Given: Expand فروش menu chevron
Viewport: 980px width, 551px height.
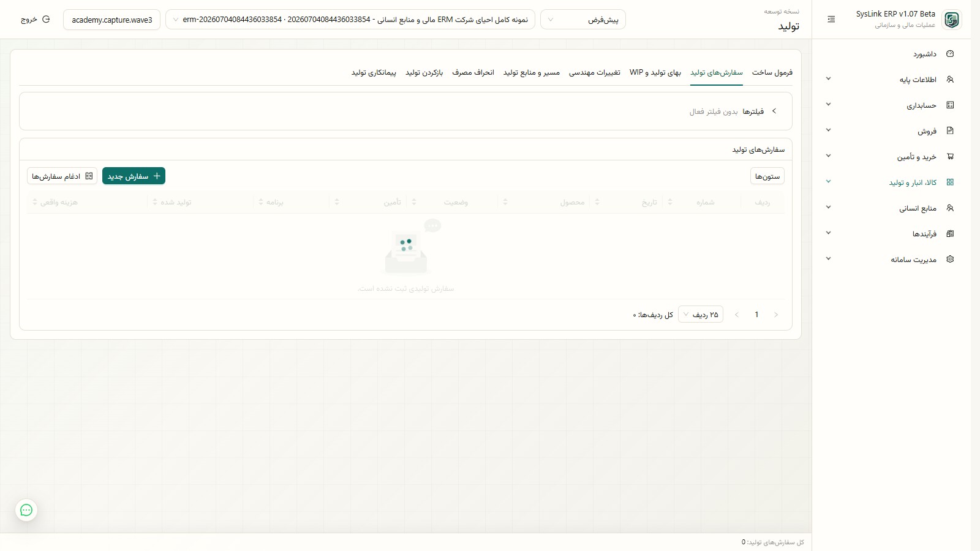Looking at the screenshot, I should pos(828,130).
